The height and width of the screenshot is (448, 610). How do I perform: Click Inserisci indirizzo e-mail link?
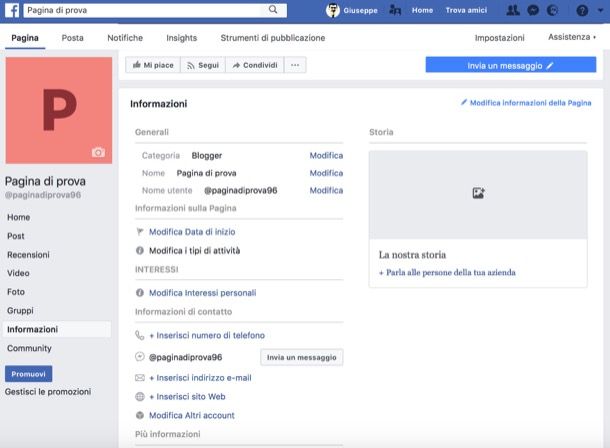(x=200, y=378)
